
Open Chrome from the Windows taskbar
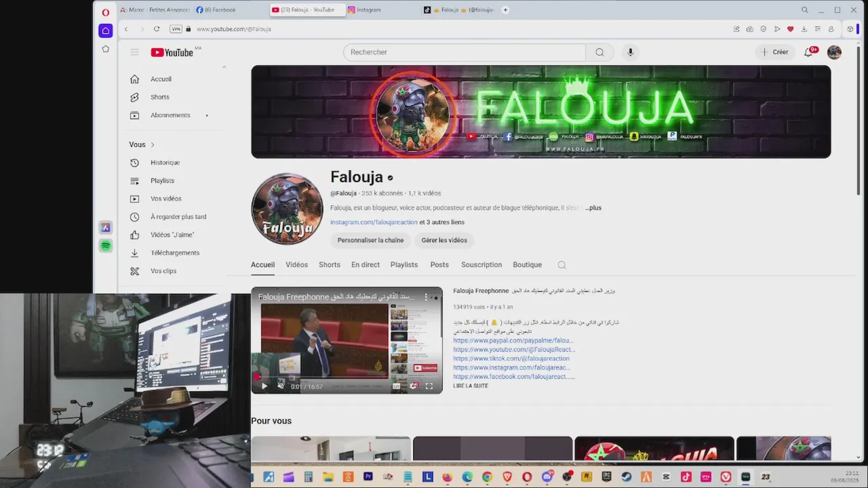coord(487,477)
